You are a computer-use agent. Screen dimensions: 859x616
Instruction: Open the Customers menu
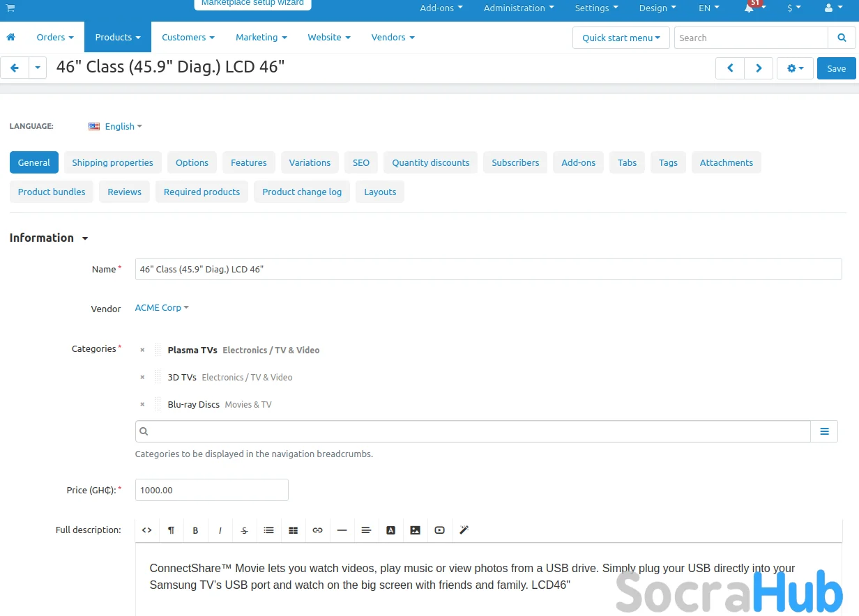coord(188,37)
